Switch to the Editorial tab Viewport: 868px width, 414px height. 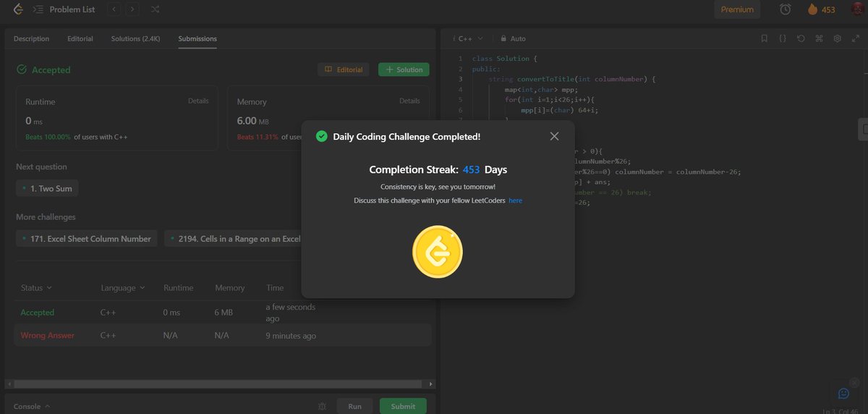point(80,38)
